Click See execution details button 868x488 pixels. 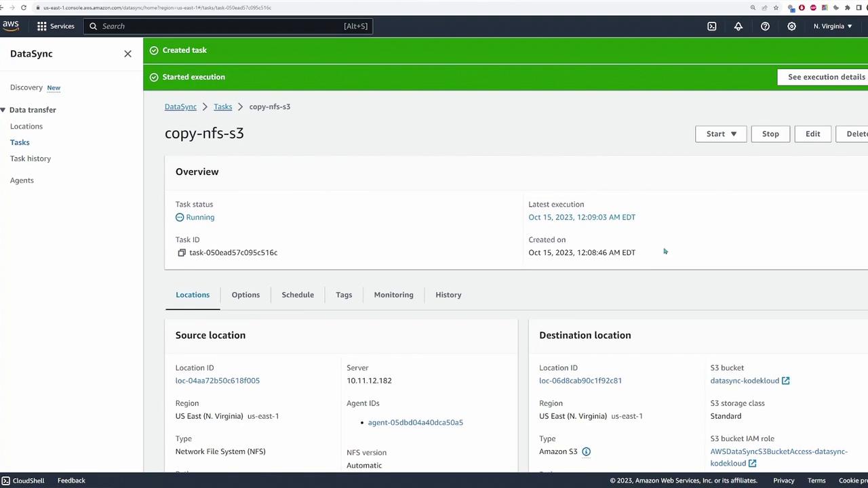(823, 77)
